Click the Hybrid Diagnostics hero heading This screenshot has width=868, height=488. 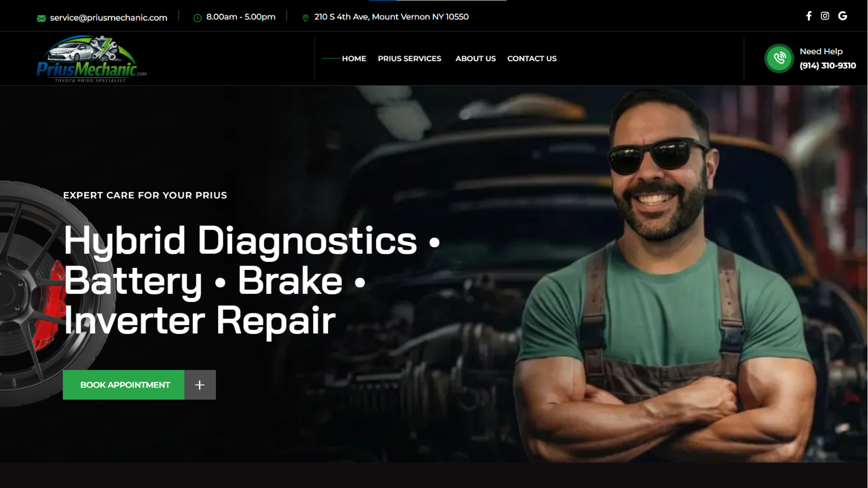[x=252, y=280]
